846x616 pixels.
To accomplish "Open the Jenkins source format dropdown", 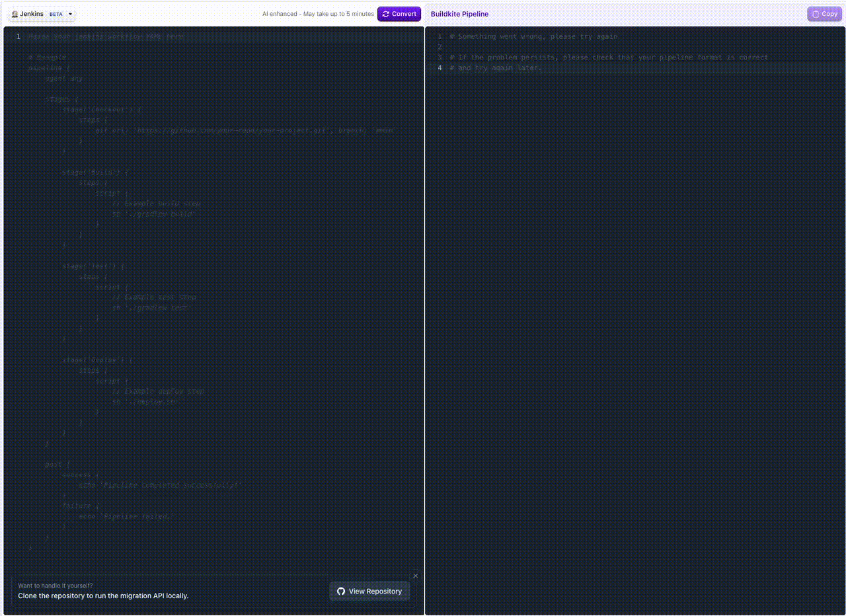I will coord(42,14).
